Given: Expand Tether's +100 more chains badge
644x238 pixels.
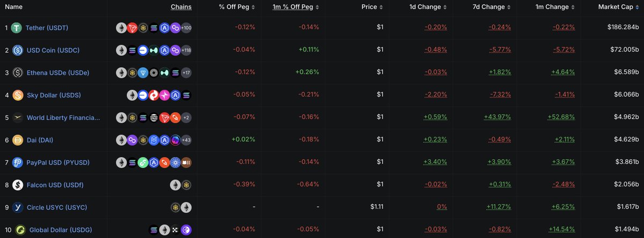Looking at the screenshot, I should coord(186,27).
